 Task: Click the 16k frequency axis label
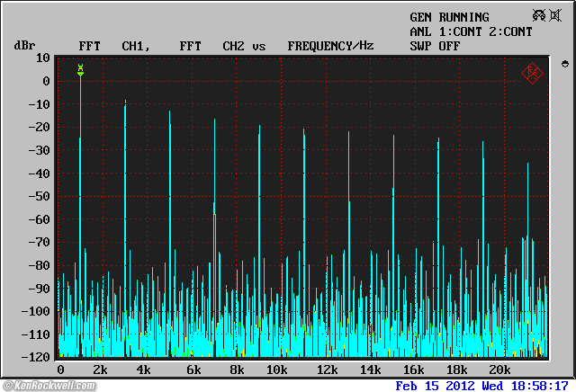(x=413, y=370)
